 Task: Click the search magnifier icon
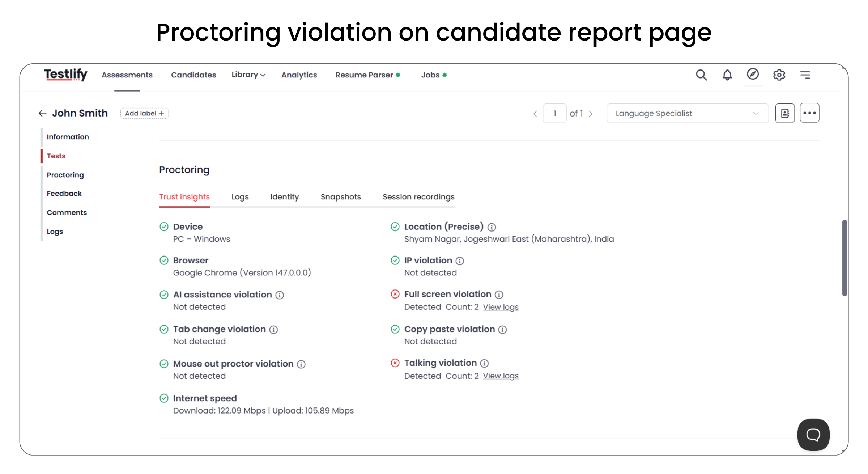701,75
